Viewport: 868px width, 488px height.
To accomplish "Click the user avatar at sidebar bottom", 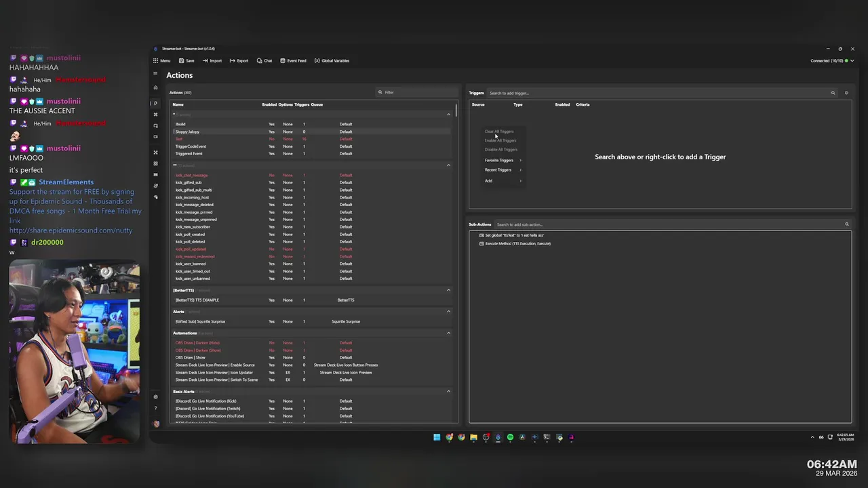I will pyautogui.click(x=156, y=424).
